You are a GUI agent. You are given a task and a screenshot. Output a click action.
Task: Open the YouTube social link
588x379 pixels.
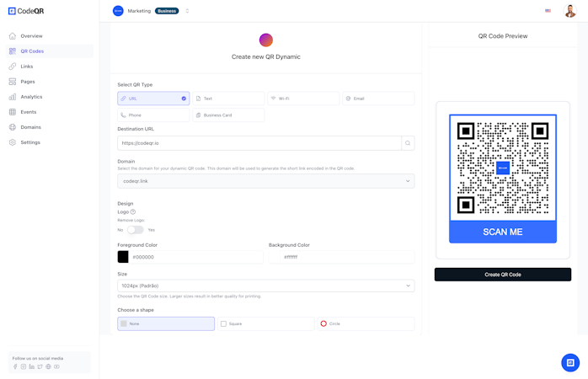click(x=56, y=366)
